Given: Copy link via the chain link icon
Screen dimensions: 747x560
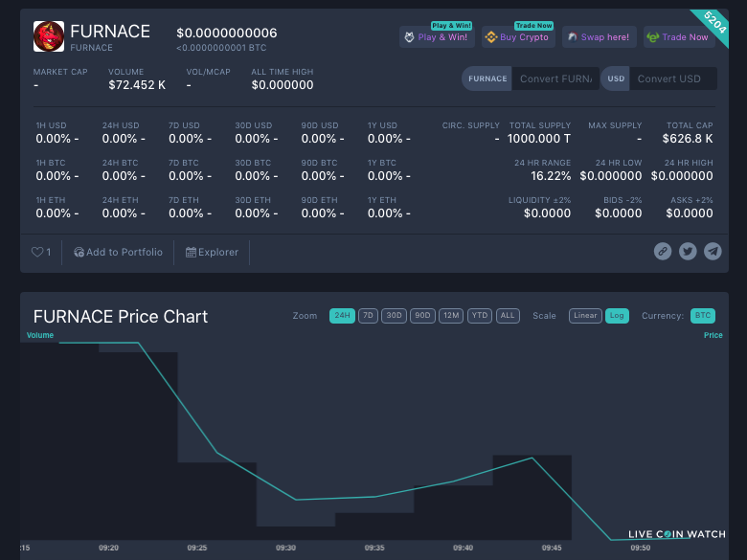Looking at the screenshot, I should (x=663, y=251).
